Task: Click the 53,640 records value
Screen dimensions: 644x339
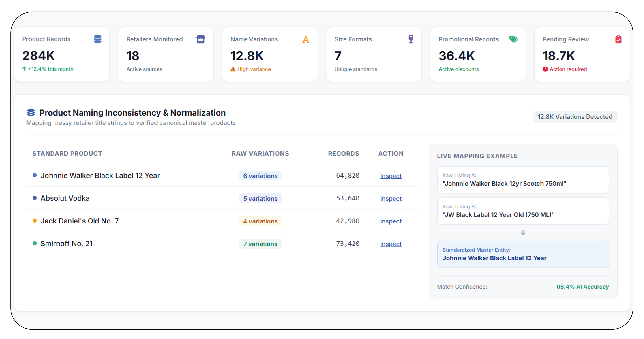Action: click(x=348, y=198)
